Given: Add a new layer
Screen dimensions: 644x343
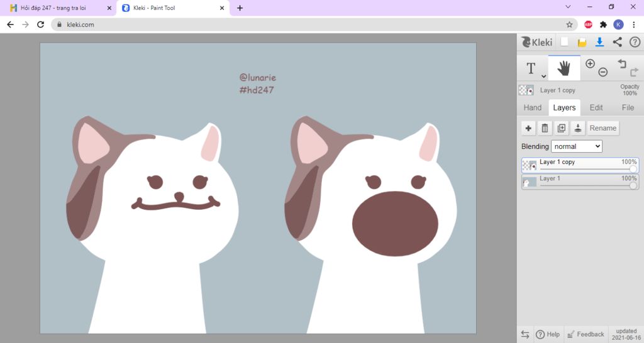Looking at the screenshot, I should point(528,128).
